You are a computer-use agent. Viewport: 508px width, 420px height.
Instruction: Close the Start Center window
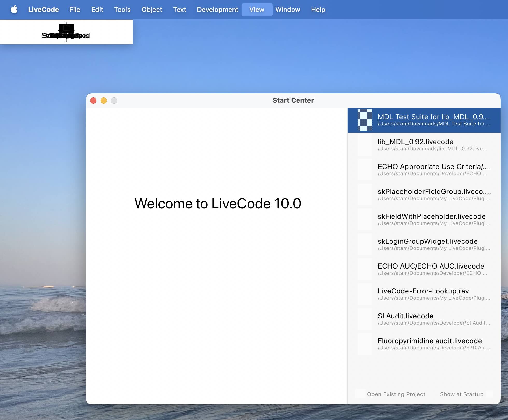coord(93,101)
